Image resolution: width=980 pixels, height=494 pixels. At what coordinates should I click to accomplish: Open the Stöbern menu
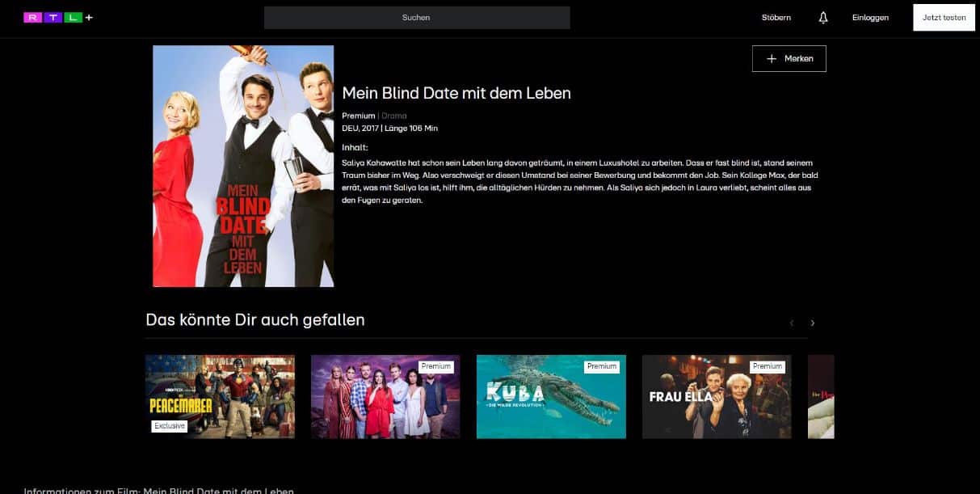pos(776,18)
